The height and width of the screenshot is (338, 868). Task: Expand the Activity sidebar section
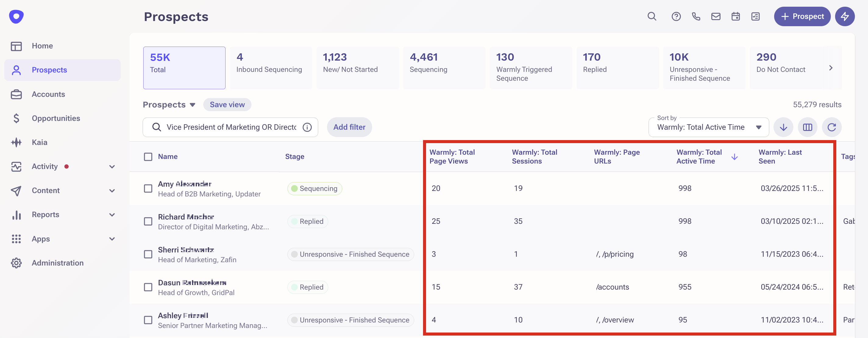pos(112,166)
